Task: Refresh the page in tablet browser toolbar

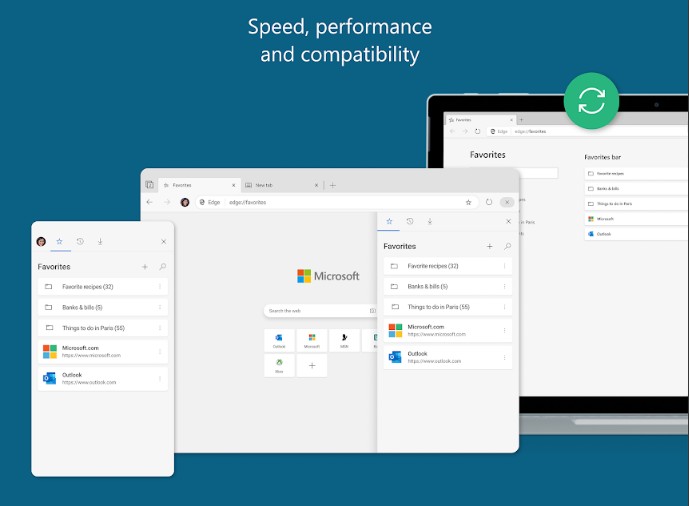Action: pos(489,202)
